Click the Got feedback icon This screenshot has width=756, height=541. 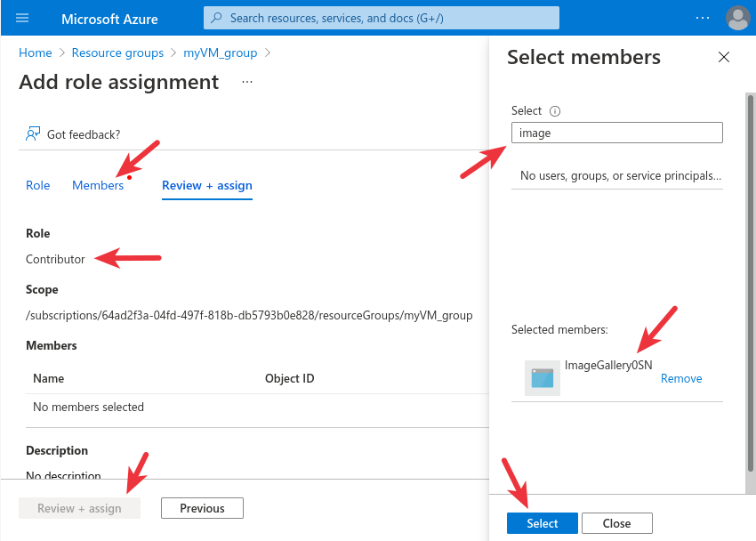click(x=33, y=134)
